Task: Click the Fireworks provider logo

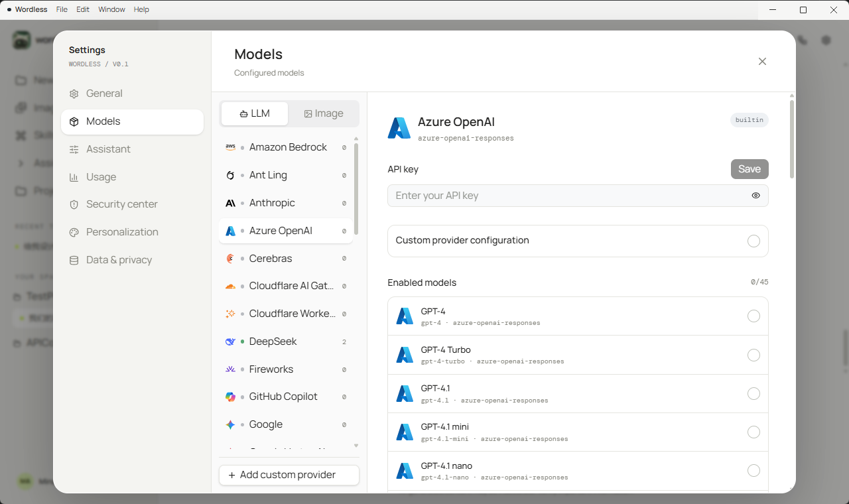Action: pos(230,369)
